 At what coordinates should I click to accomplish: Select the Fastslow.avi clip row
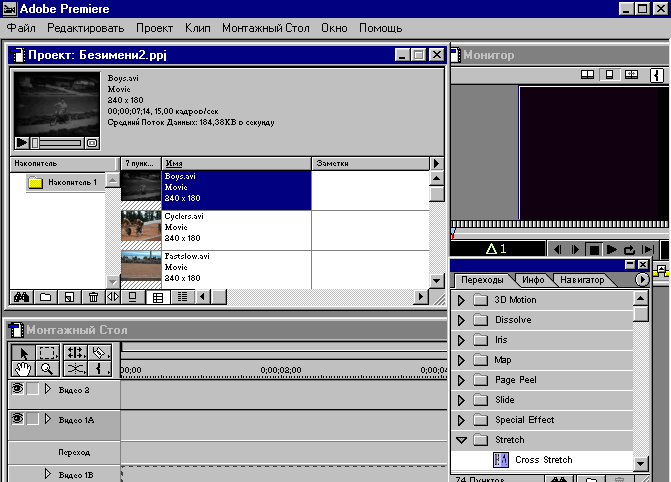[x=275, y=270]
